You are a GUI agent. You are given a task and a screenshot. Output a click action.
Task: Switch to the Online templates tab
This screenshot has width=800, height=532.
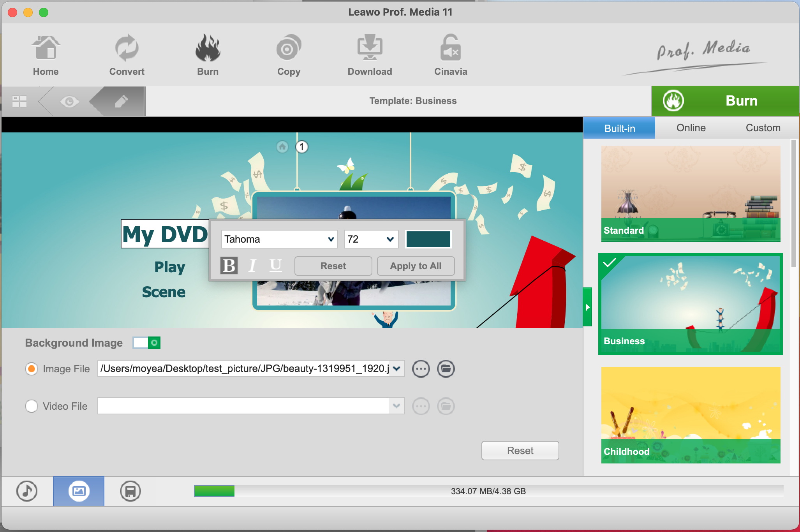[691, 128]
